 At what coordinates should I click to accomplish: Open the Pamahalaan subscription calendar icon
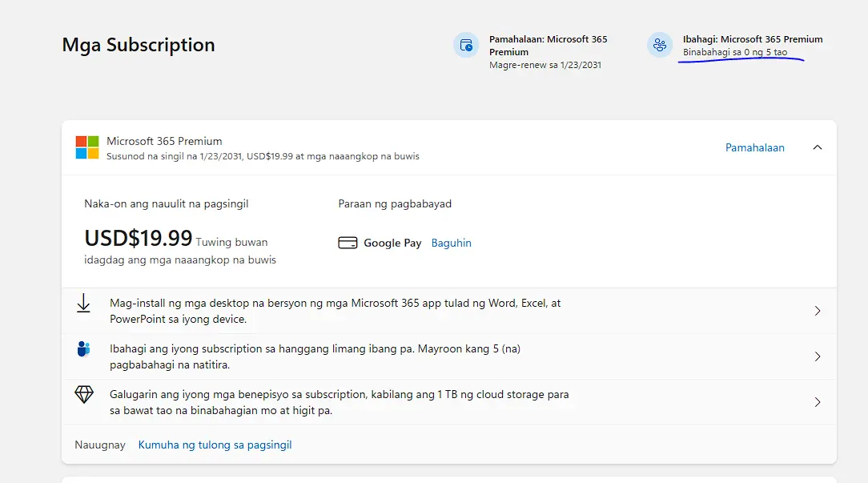[466, 45]
